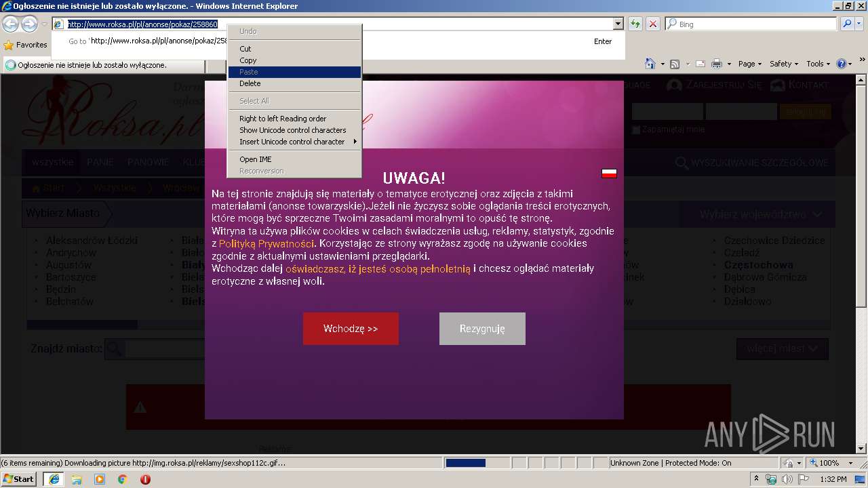Select 'Show Unicode control characters' entry
The image size is (868, 488).
294,130
